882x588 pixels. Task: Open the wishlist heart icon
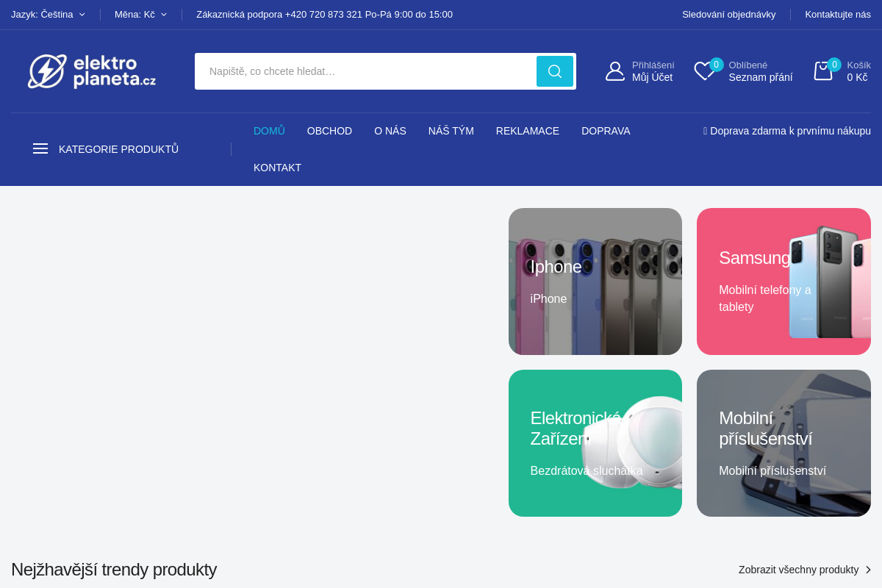(704, 71)
